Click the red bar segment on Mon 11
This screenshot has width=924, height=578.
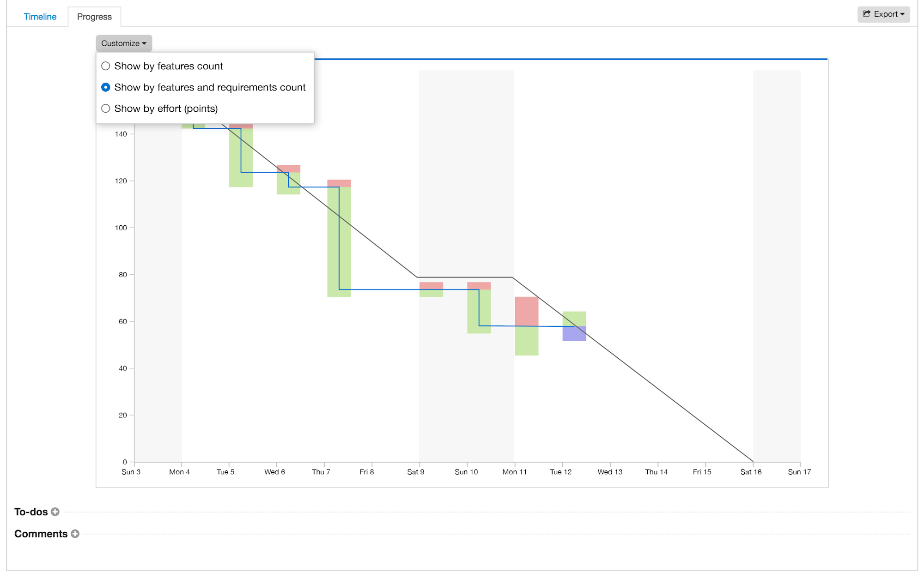[527, 310]
